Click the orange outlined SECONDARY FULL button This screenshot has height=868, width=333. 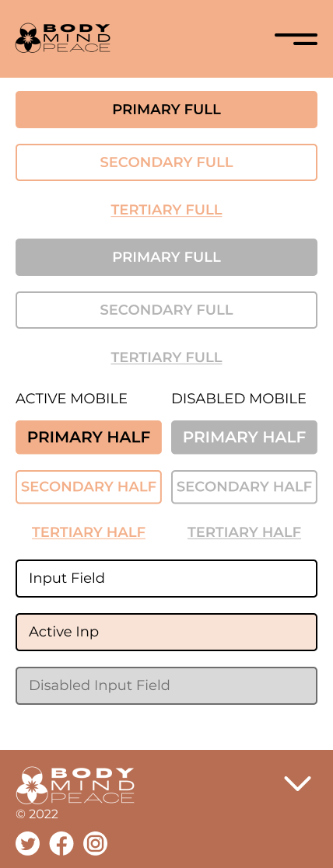coord(166,162)
